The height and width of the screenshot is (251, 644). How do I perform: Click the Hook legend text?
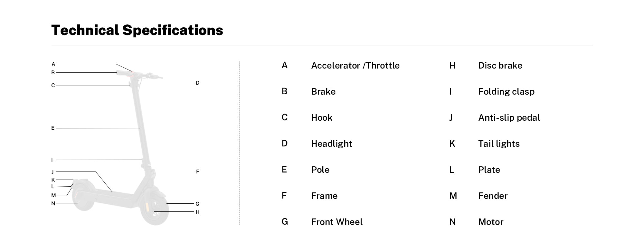(321, 118)
